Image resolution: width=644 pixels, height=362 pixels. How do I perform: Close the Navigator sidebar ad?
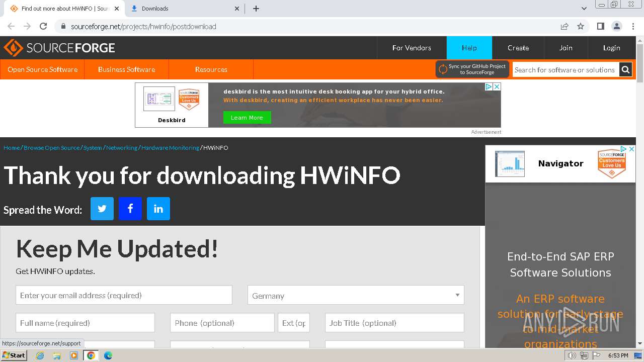coord(632,149)
